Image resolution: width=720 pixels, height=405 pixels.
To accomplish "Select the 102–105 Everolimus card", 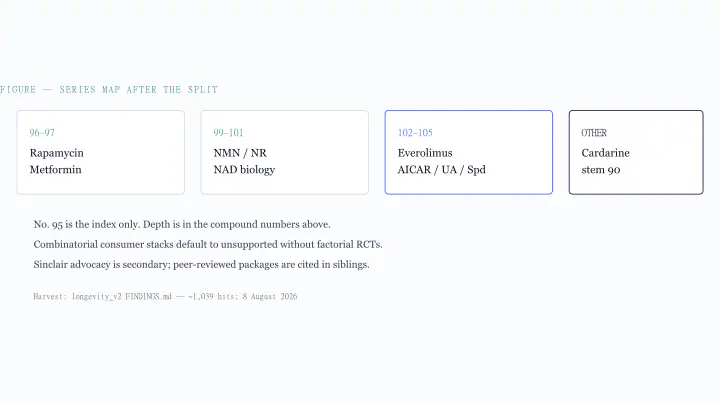I will (469, 152).
